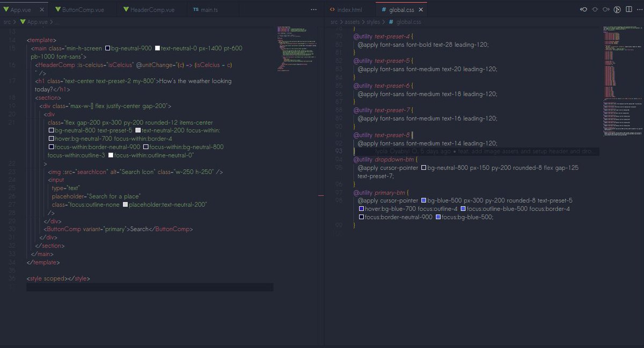644x348 pixels.
Task: Open swatch for focus-within:border-neutral-900
Action: (51, 147)
